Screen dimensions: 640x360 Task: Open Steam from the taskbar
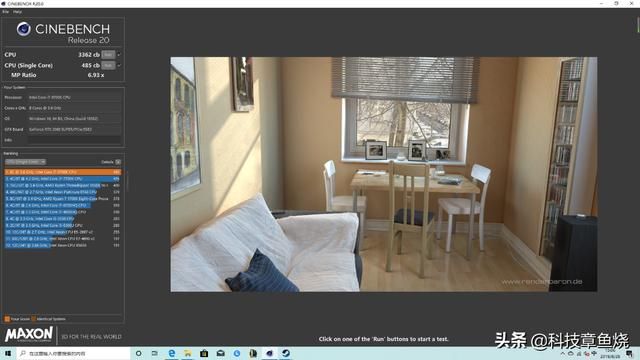[x=286, y=353]
